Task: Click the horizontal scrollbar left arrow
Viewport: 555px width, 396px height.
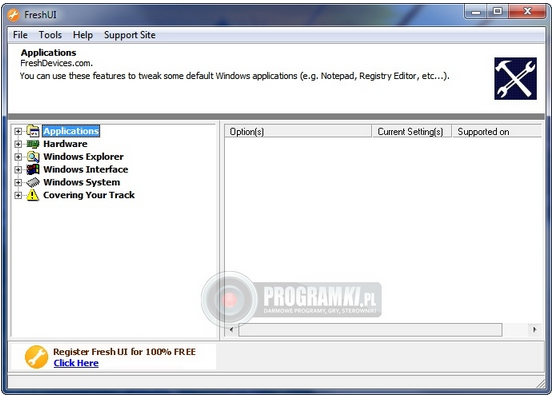Action: pos(231,330)
